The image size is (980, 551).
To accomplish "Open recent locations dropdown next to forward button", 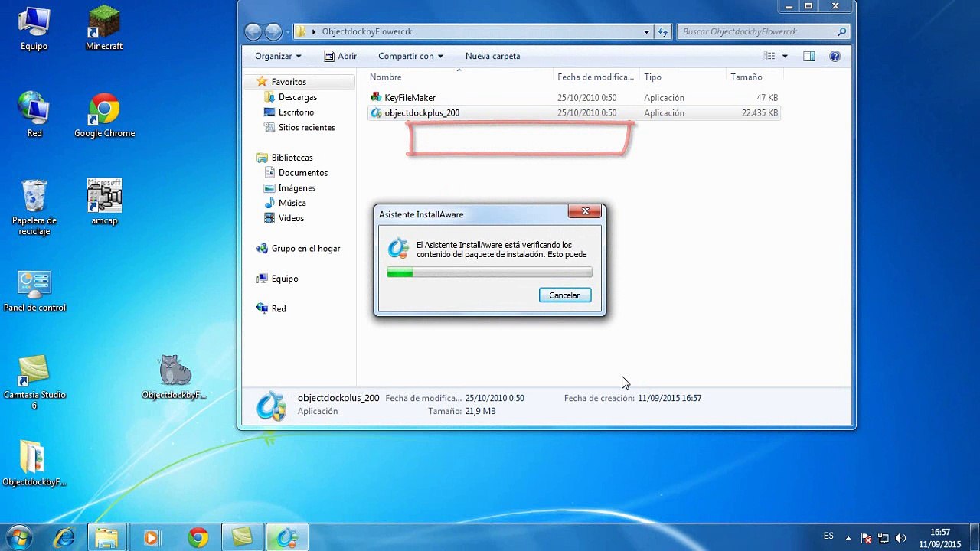I will click(287, 32).
